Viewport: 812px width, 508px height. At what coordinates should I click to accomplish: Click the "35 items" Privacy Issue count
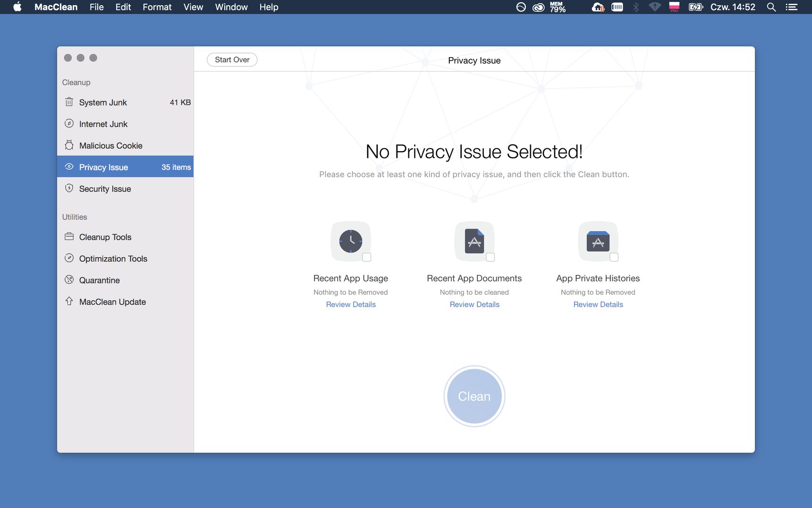point(176,167)
